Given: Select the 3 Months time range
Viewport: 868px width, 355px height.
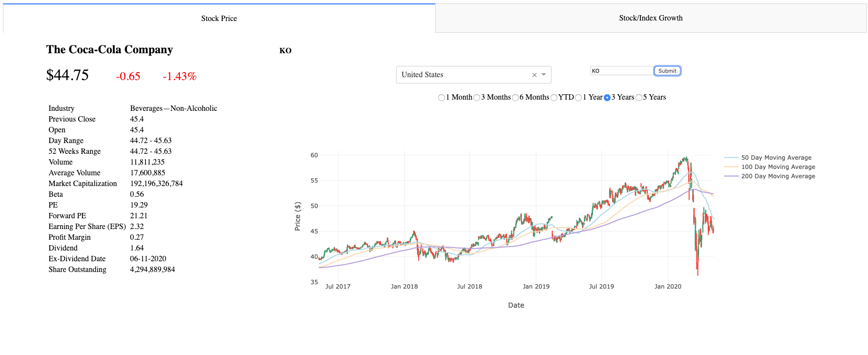Looking at the screenshot, I should tap(477, 98).
